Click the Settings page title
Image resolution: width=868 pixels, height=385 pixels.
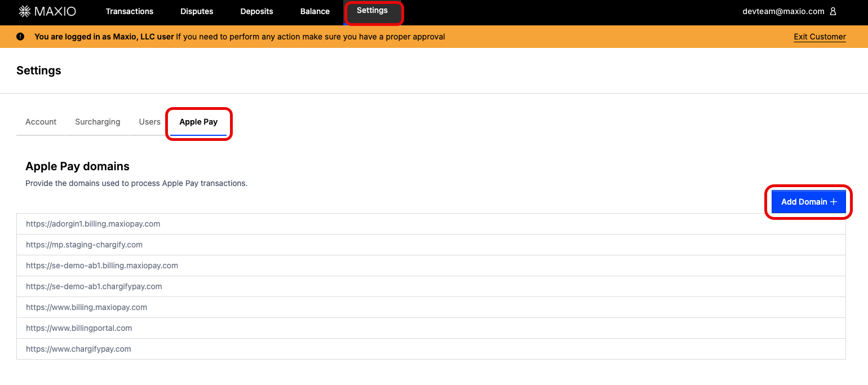click(39, 70)
